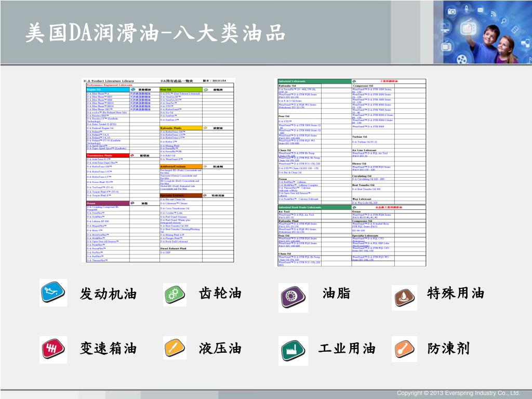Click the yellow Hydraulic Fluids header cell
The image size is (532, 399).
coord(181,128)
